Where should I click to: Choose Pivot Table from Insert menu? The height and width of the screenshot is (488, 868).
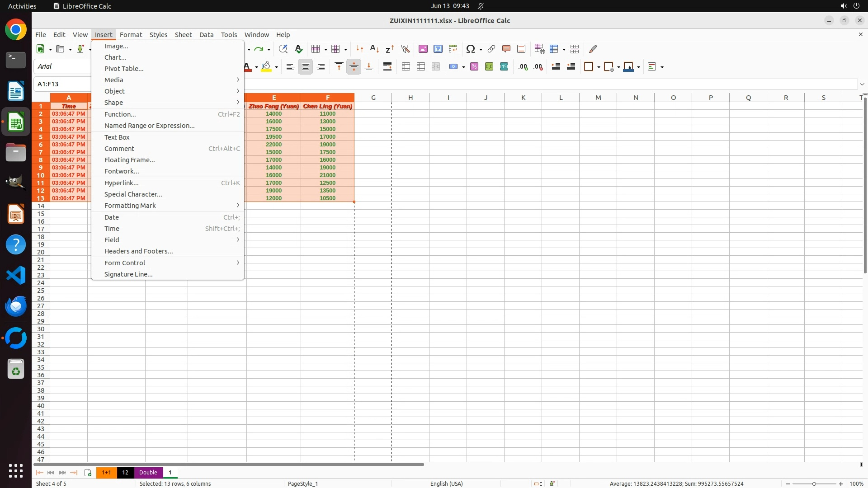click(124, 68)
